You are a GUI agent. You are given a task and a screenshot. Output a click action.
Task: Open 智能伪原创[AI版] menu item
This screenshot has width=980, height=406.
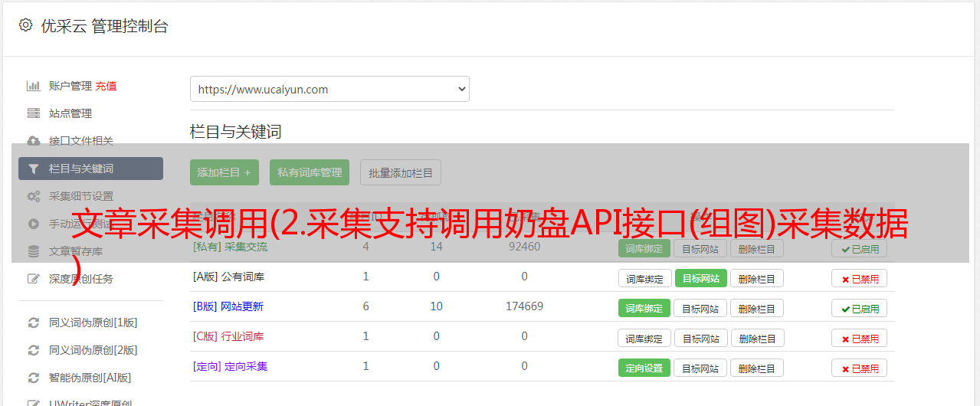point(90,378)
